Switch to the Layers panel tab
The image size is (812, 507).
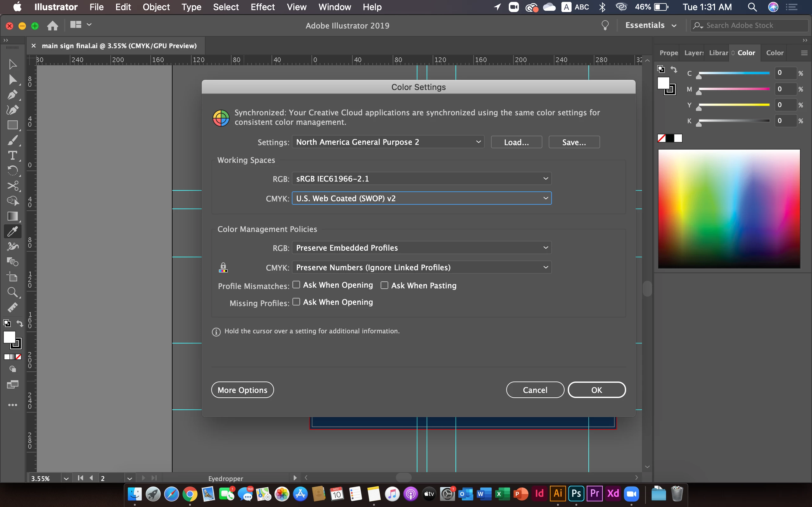tap(694, 53)
